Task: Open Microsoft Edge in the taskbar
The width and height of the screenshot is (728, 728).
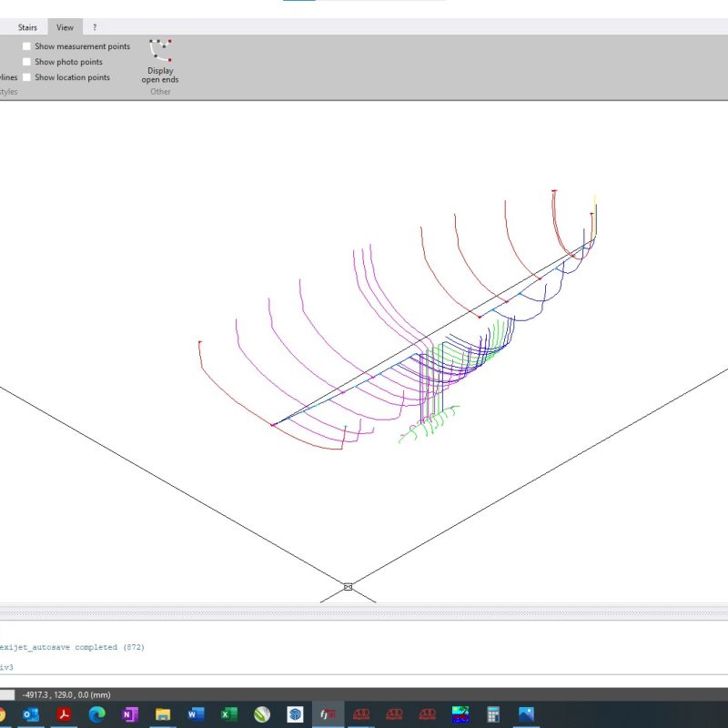Action: pyautogui.click(x=96, y=714)
